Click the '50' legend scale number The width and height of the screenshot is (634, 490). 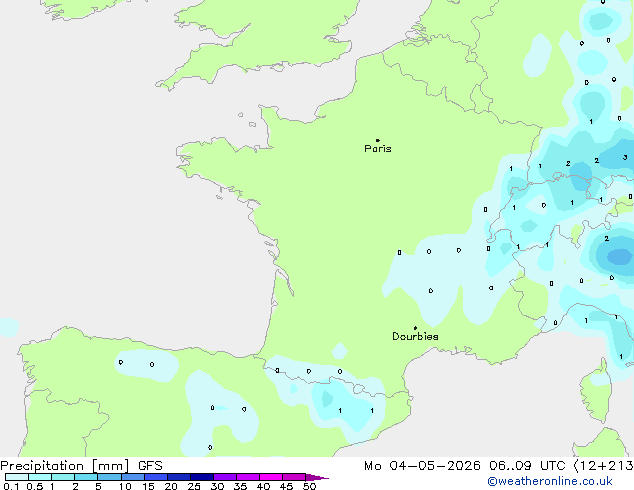tap(309, 486)
